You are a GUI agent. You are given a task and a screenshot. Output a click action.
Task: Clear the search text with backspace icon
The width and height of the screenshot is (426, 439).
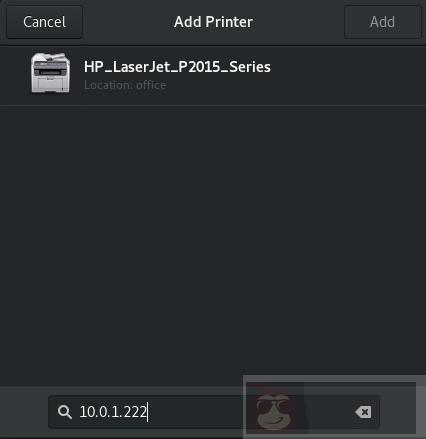(x=363, y=412)
